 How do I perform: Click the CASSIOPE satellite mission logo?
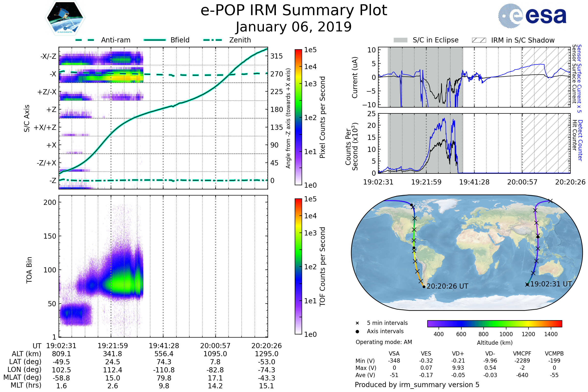[65, 18]
